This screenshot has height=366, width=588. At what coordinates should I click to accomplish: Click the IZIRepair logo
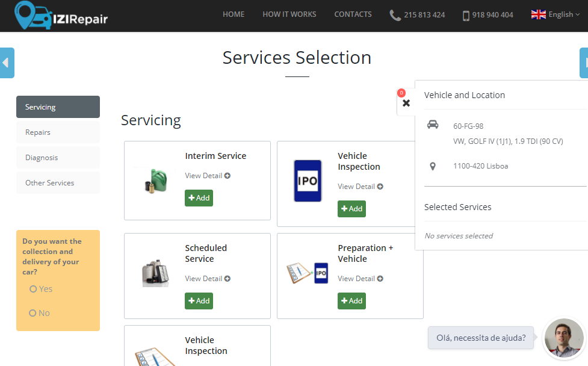pyautogui.click(x=61, y=16)
